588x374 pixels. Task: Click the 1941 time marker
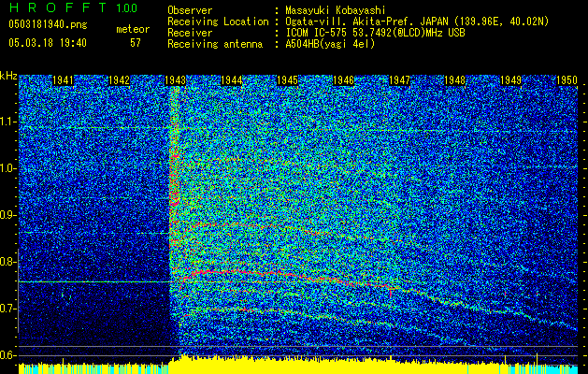[x=63, y=80]
